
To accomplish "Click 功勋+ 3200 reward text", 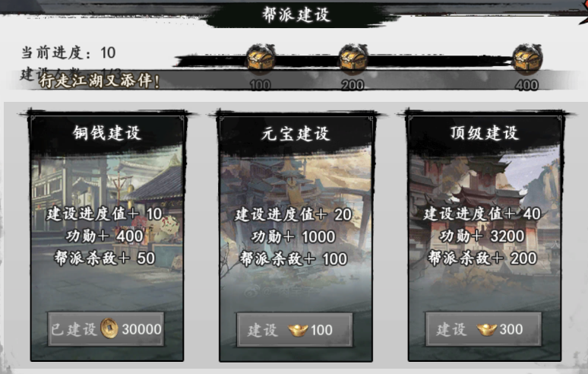I will pyautogui.click(x=482, y=236).
